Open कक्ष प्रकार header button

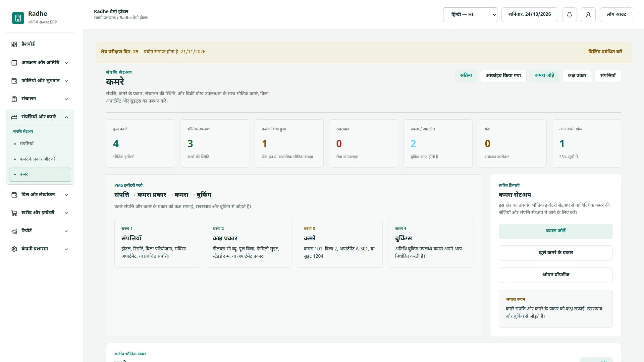point(577,76)
